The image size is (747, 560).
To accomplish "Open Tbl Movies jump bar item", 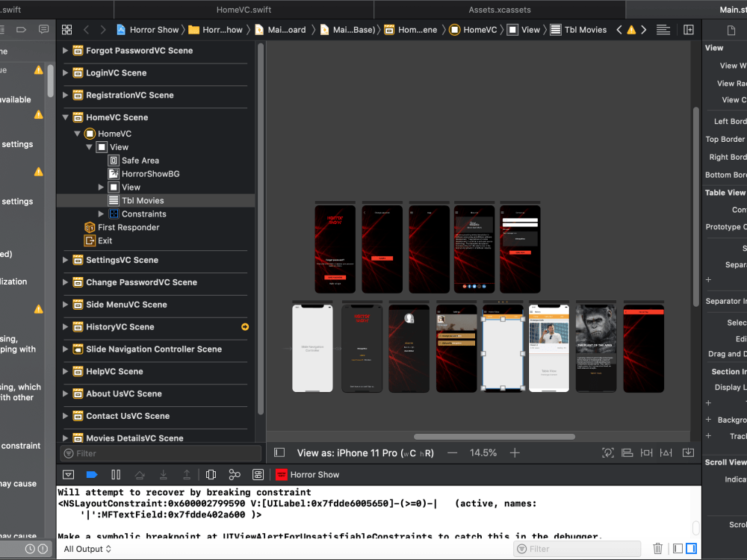I will (579, 30).
